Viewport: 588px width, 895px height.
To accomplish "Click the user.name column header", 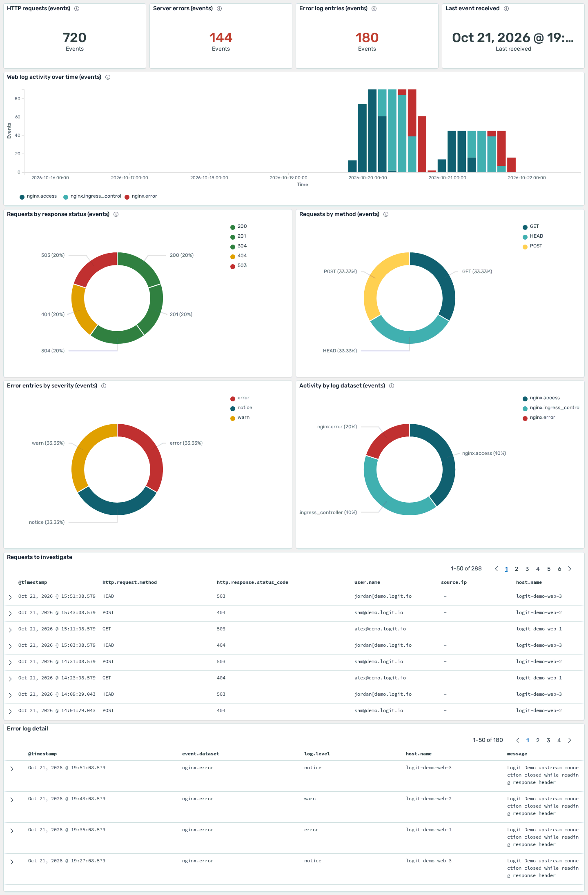I will [367, 582].
